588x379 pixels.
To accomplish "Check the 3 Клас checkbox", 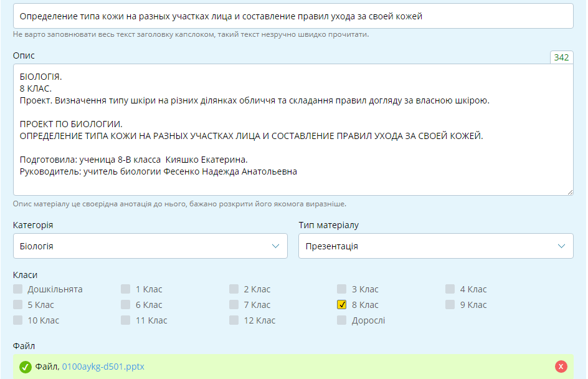I will coord(341,289).
